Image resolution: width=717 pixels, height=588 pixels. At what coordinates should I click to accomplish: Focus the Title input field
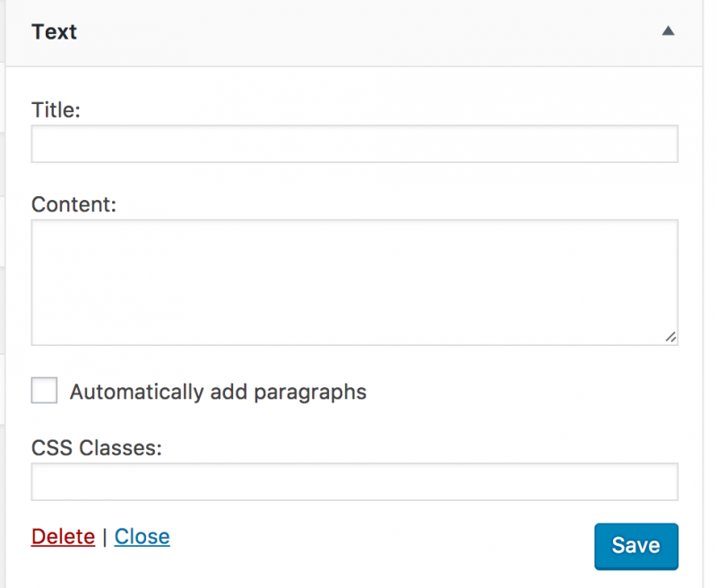coord(354,144)
